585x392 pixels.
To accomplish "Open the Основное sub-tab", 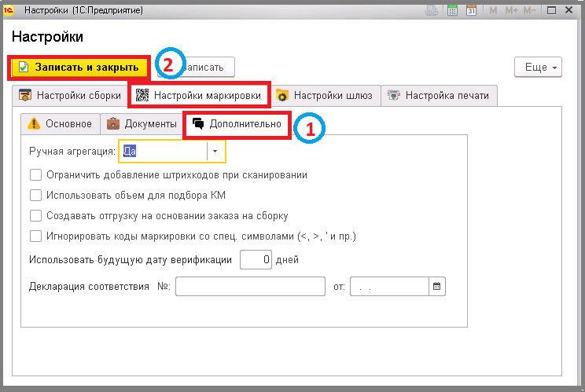I will (x=61, y=123).
